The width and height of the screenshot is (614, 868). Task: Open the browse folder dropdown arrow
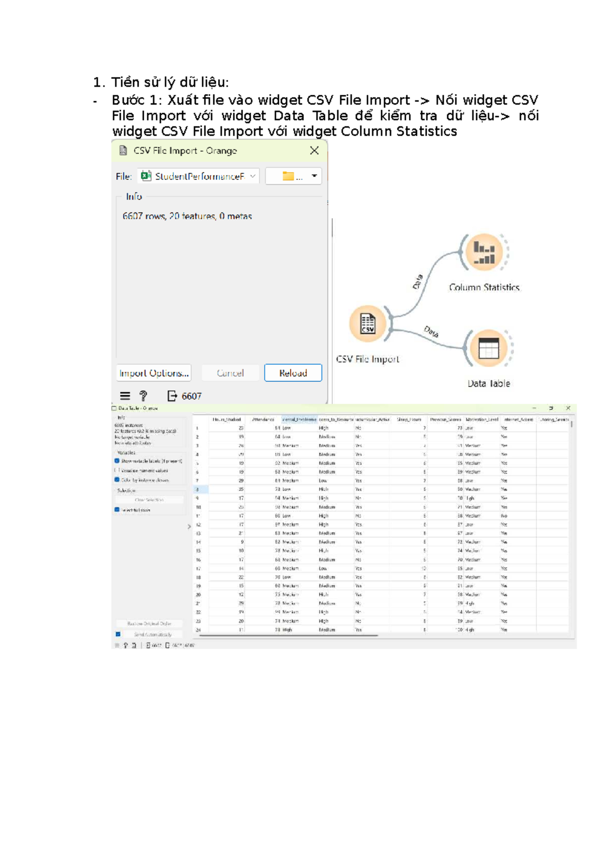314,176
